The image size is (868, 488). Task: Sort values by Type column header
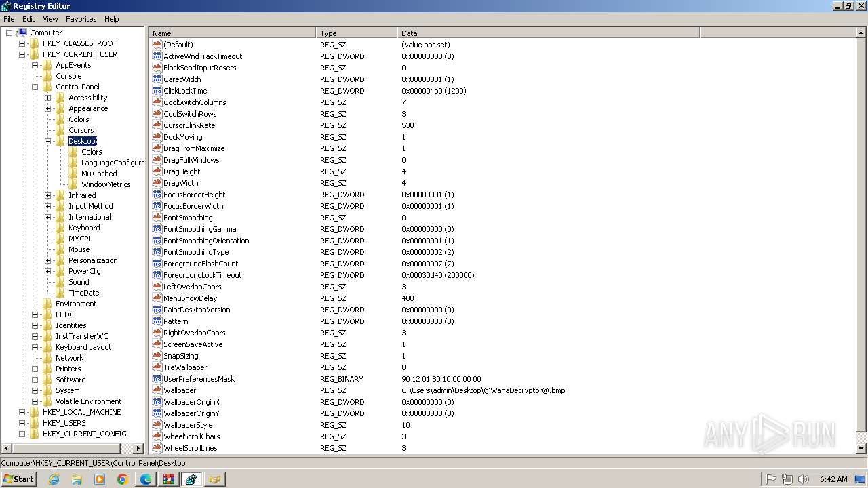pos(357,33)
